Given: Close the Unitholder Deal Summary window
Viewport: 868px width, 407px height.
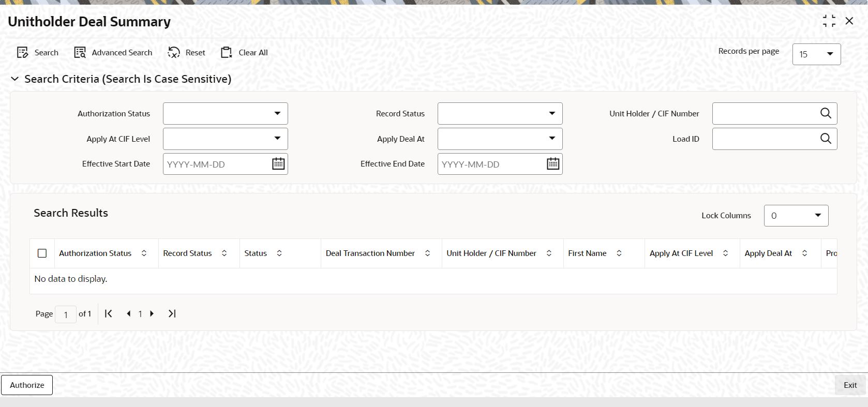Looking at the screenshot, I should pyautogui.click(x=849, y=21).
